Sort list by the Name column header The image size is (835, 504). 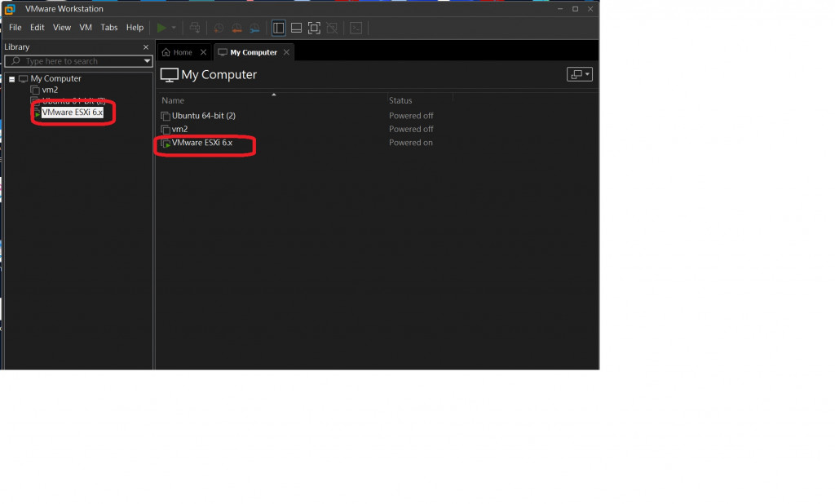pos(173,100)
